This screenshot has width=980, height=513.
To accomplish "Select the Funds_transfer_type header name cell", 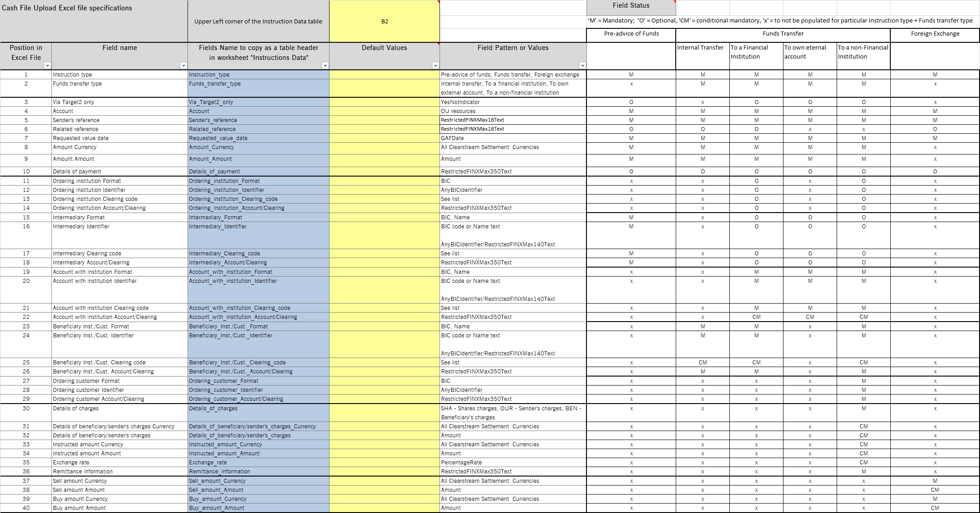I will 258,88.
